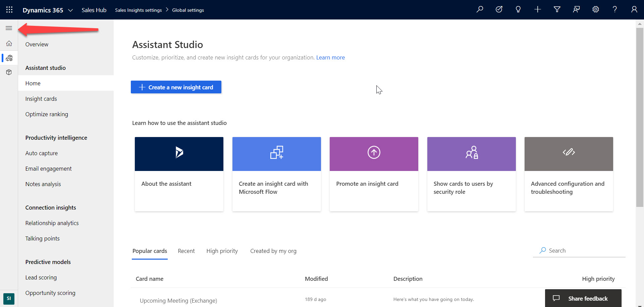This screenshot has height=307, width=644.
Task: Open the SI area switcher badge
Action: [9, 298]
